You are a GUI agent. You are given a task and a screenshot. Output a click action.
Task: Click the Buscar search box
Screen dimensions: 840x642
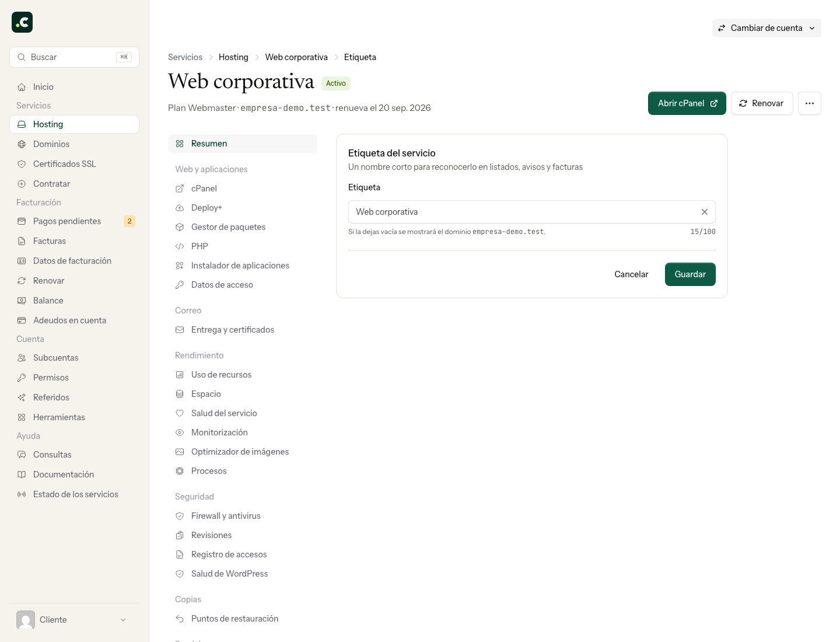pyautogui.click(x=74, y=57)
